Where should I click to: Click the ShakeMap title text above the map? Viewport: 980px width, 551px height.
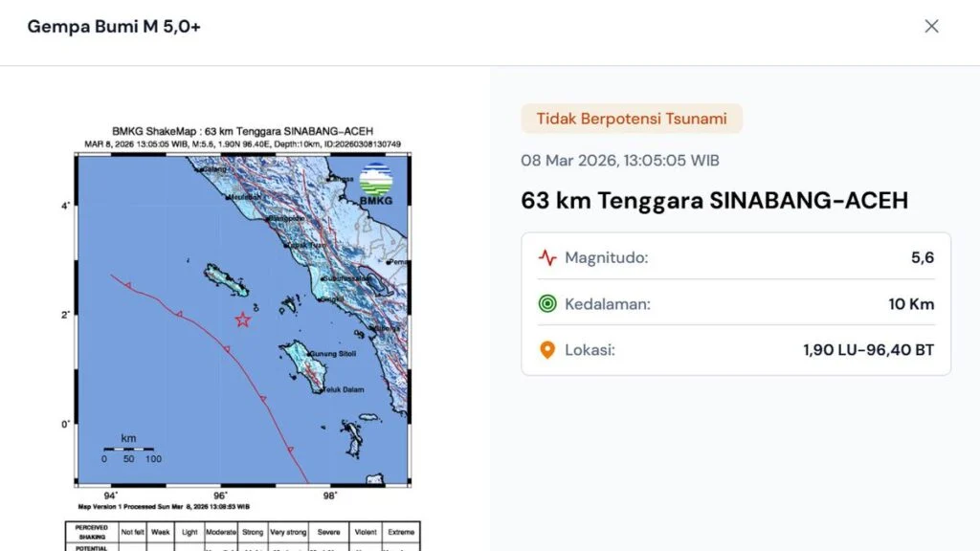coord(242,131)
